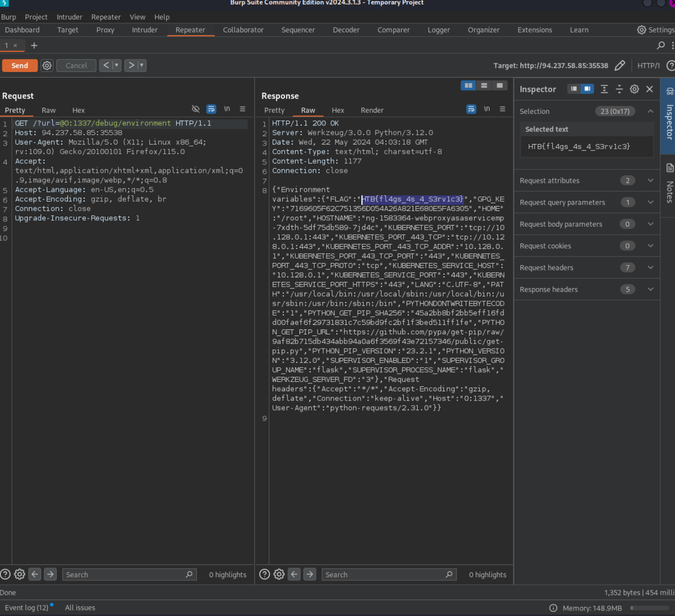Open Inspector side tab
This screenshot has width=675, height=616.
point(669,116)
